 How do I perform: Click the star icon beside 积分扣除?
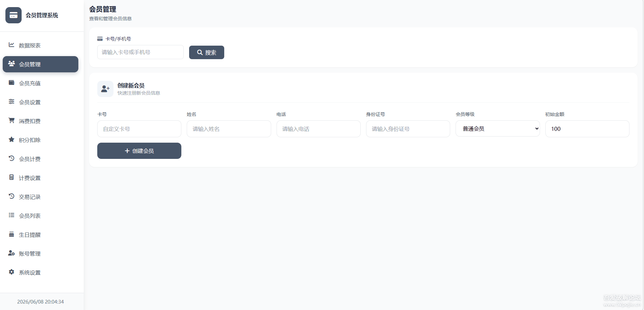click(11, 139)
